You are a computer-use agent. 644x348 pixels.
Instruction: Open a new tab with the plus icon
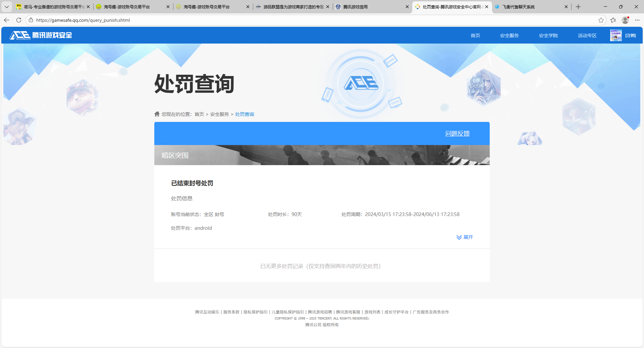tap(578, 7)
